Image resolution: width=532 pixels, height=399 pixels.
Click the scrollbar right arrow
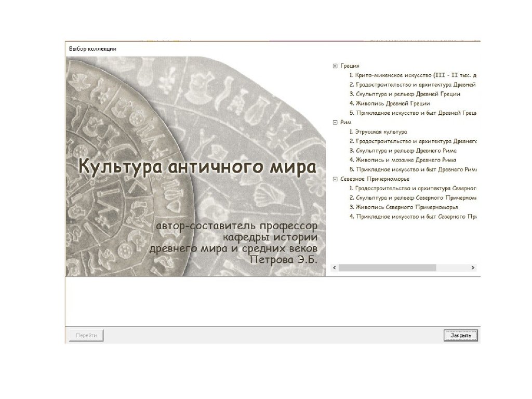tap(473, 268)
